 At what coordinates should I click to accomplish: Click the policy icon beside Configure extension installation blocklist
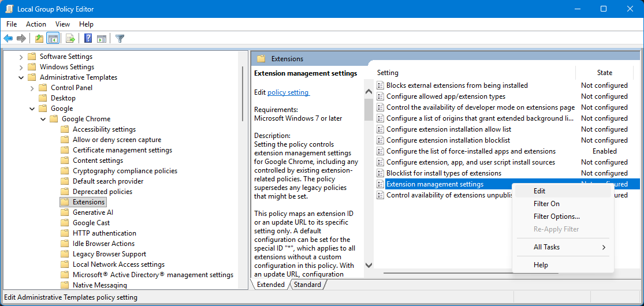click(x=380, y=140)
